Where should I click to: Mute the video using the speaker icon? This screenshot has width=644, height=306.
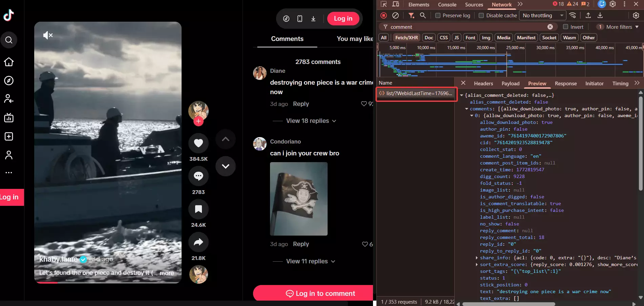tap(48, 35)
